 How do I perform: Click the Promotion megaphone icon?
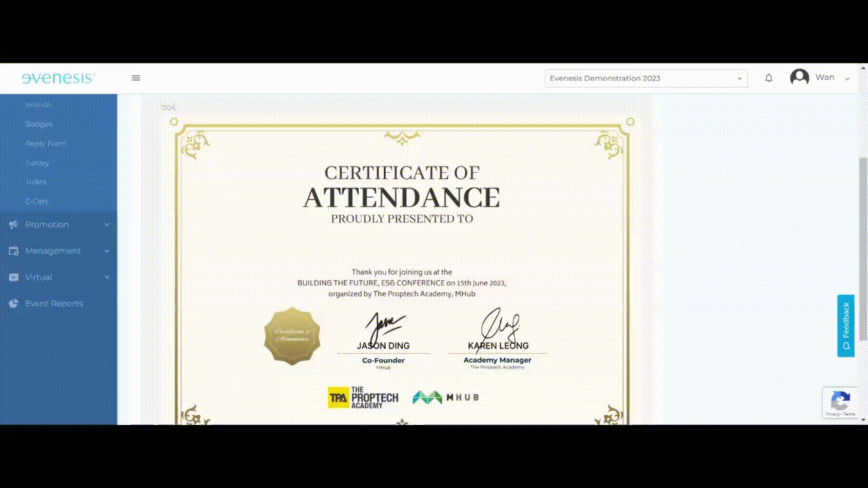(x=14, y=224)
